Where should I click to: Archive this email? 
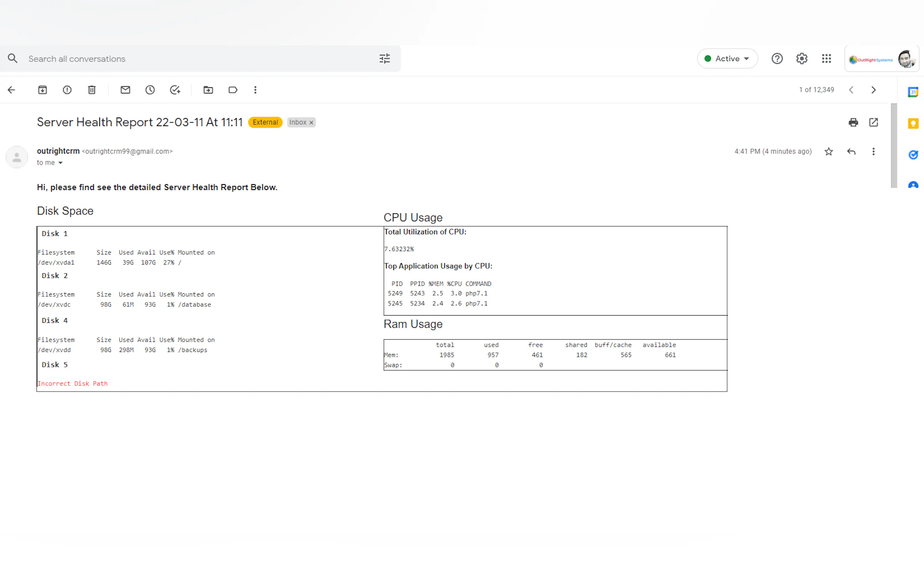(43, 90)
